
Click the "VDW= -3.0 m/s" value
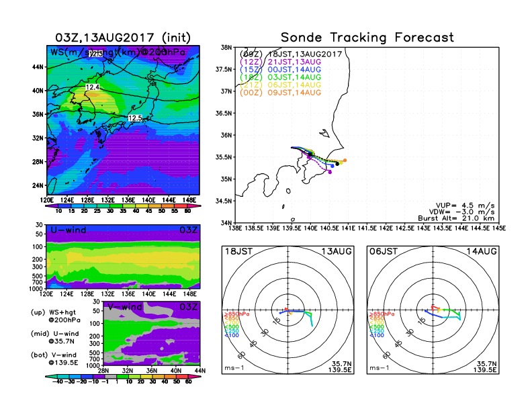click(461, 212)
